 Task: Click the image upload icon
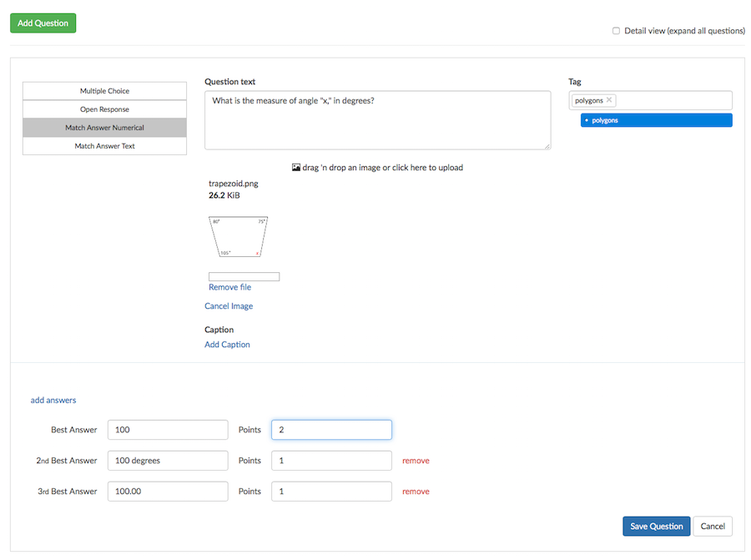click(x=296, y=167)
